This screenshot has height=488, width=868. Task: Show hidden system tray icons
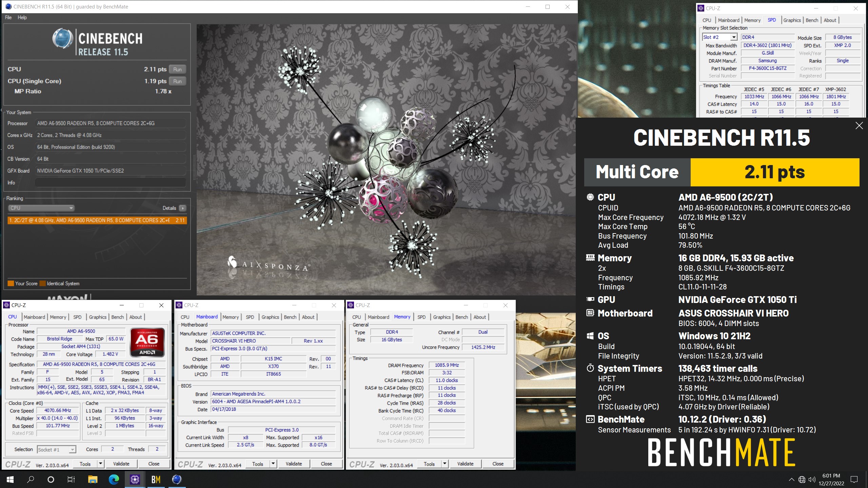click(791, 480)
